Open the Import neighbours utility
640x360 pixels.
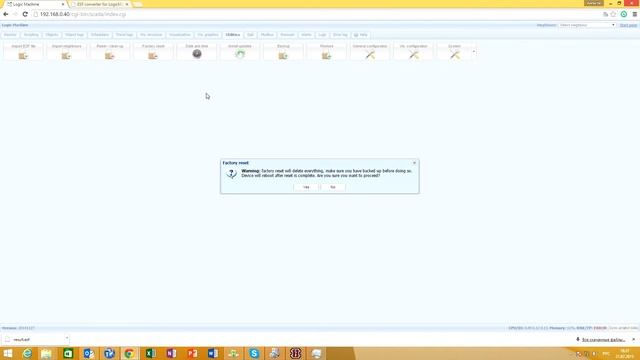[67, 52]
